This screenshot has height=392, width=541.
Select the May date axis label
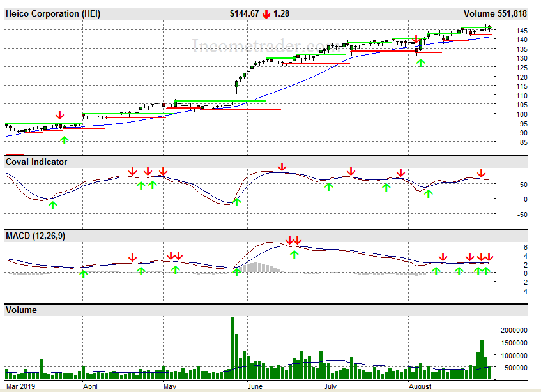click(170, 386)
